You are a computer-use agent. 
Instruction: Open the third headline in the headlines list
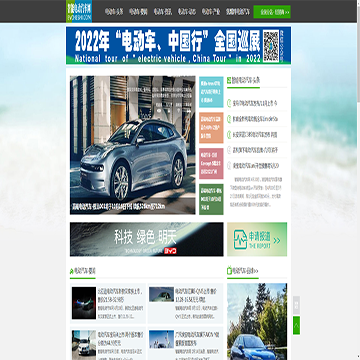click(x=255, y=135)
